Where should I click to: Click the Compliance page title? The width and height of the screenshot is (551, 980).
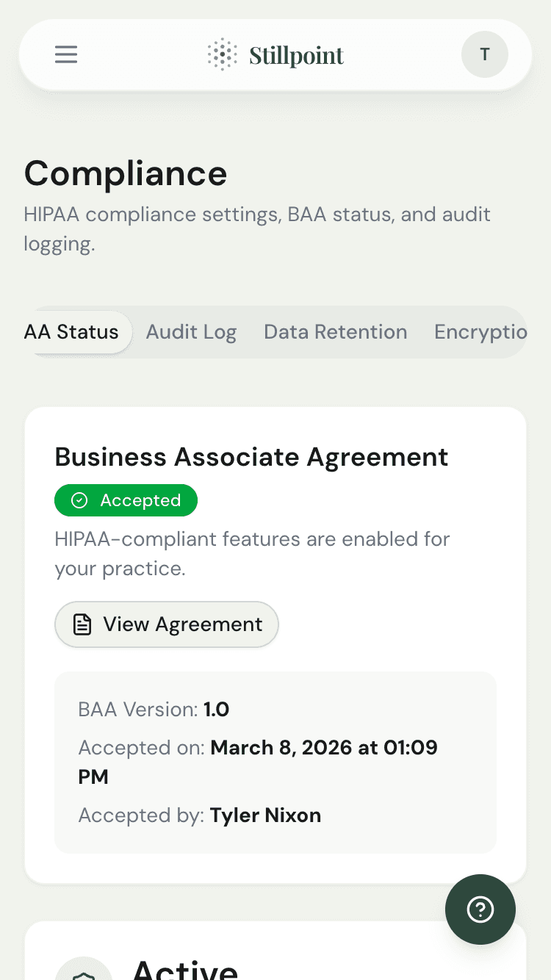126,174
